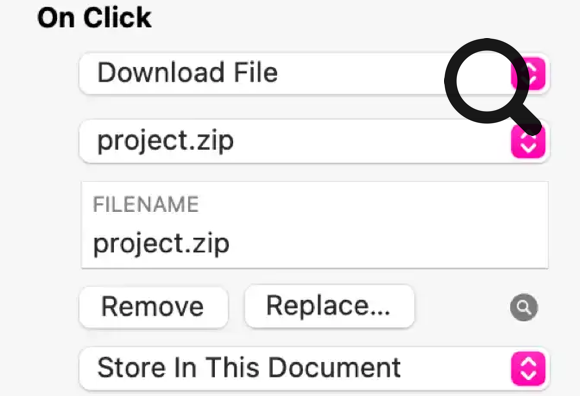Change storage option from Store In This Document

314,369
